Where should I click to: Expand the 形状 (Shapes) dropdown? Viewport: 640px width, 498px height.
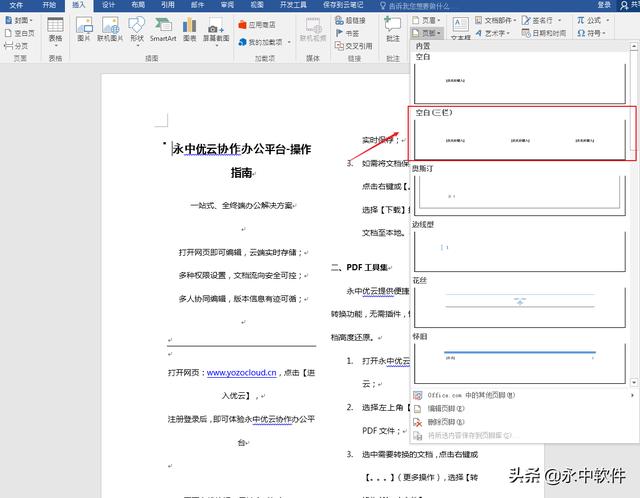coord(136,38)
